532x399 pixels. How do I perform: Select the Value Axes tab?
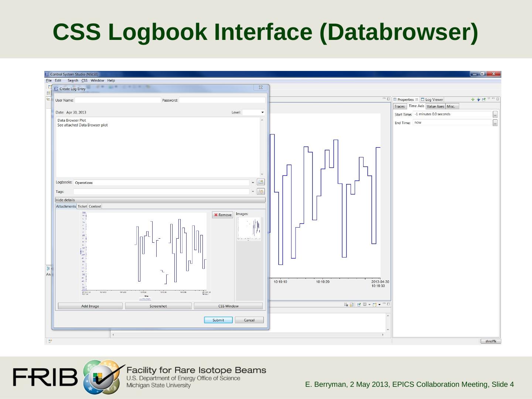436,106
